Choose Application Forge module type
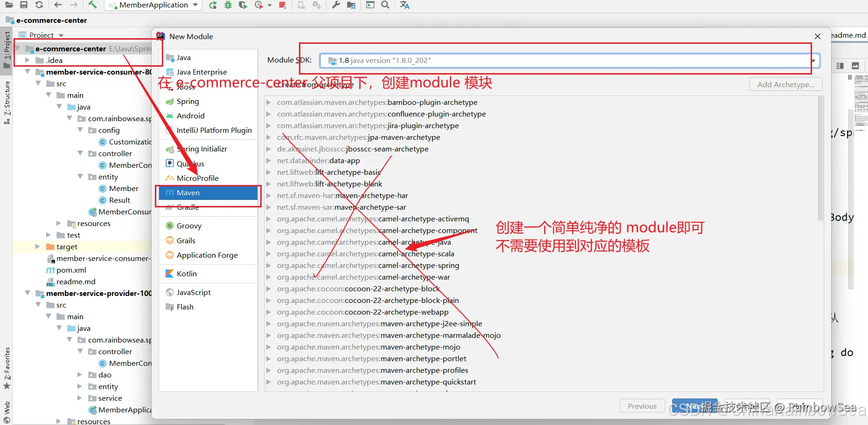 [x=208, y=255]
